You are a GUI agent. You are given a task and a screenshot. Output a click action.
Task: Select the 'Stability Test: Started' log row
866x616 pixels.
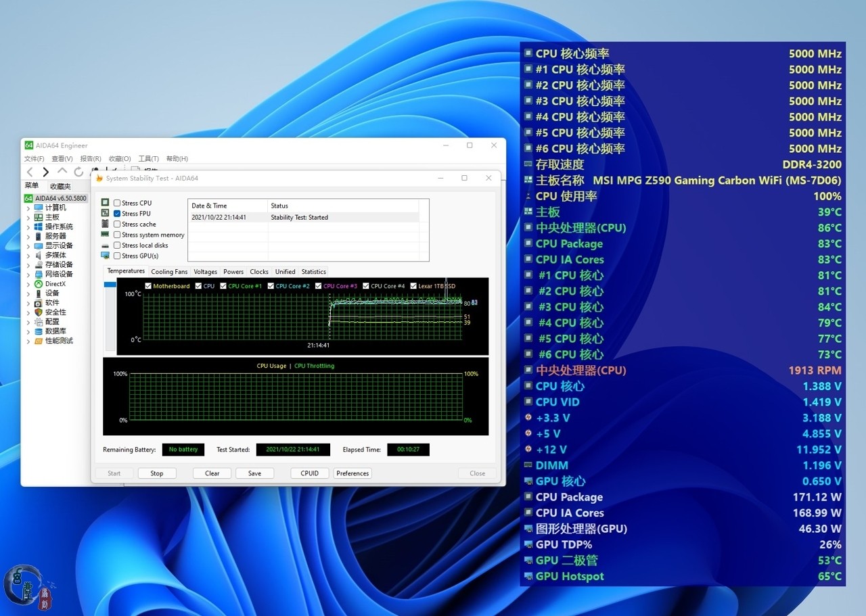(x=304, y=218)
